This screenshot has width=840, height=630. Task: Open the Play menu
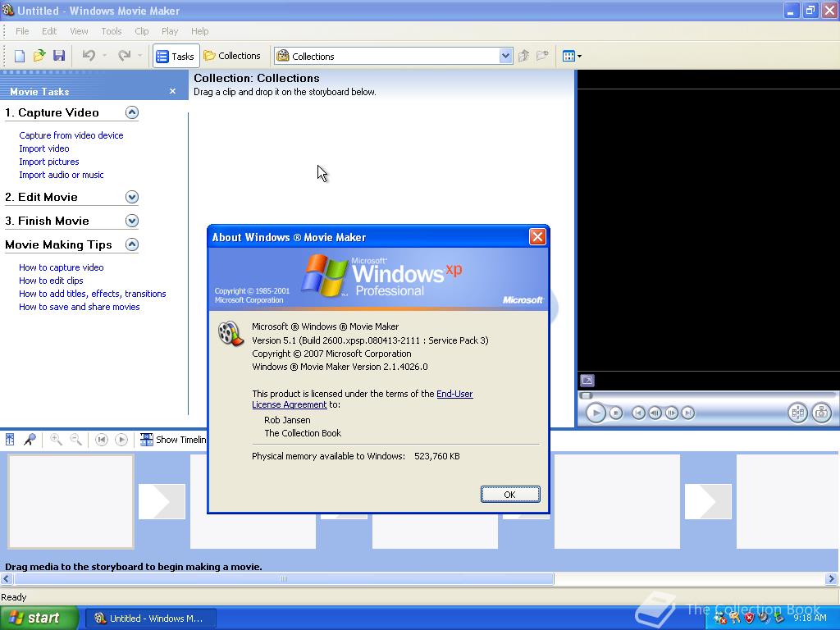tap(170, 31)
